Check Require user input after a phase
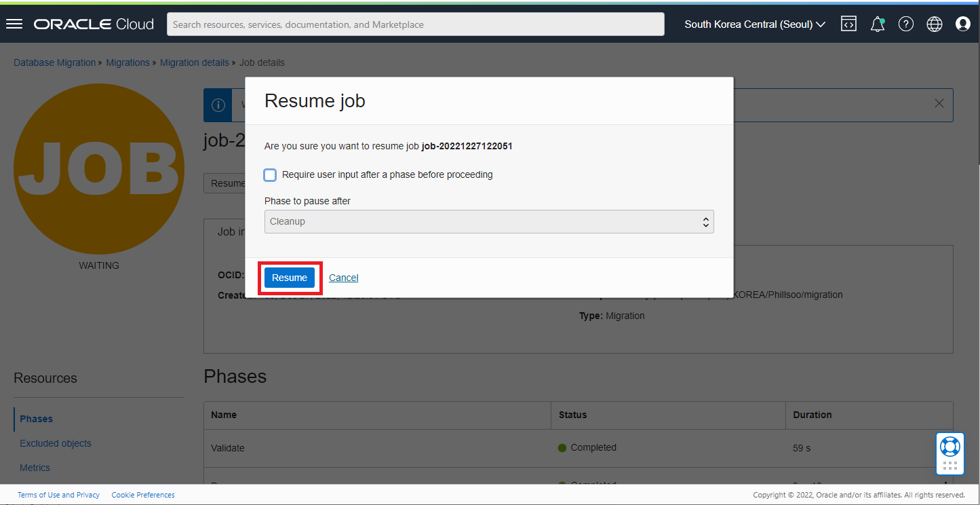The width and height of the screenshot is (980, 505). 270,175
